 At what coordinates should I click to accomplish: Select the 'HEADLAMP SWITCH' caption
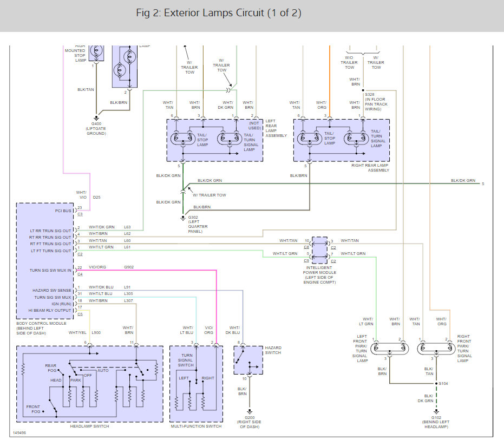(x=89, y=426)
